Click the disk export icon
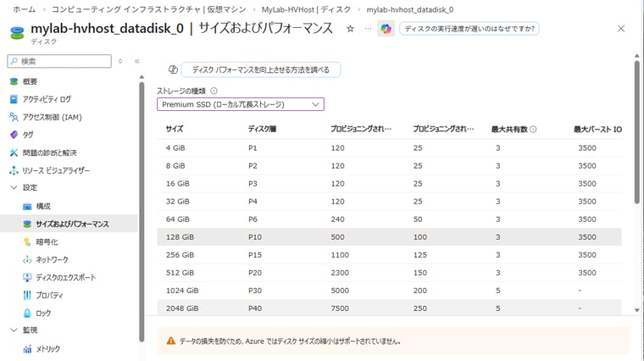644x361 pixels. tap(27, 278)
